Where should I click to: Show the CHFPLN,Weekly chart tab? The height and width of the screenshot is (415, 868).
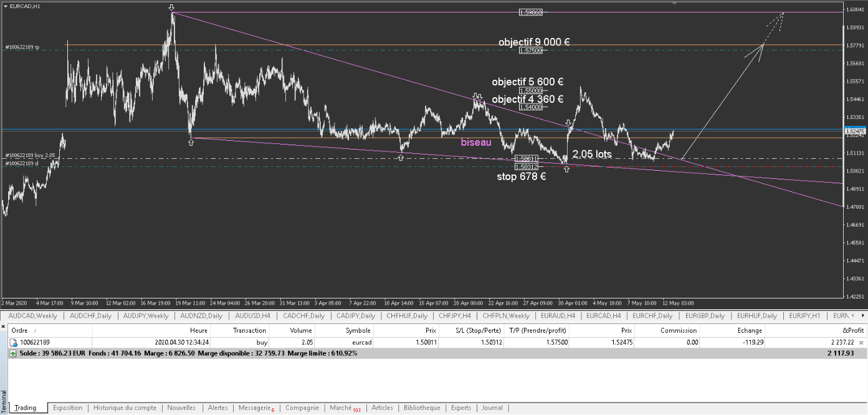coord(506,315)
